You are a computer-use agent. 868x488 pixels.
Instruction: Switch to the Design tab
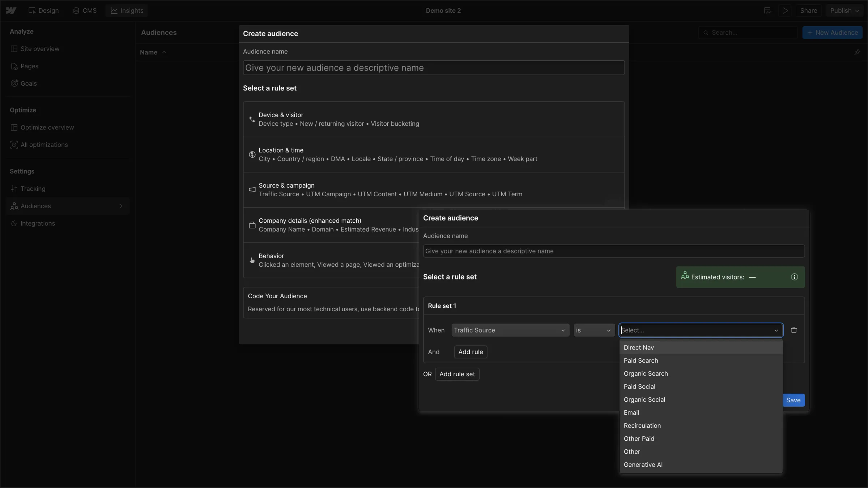[x=43, y=10]
